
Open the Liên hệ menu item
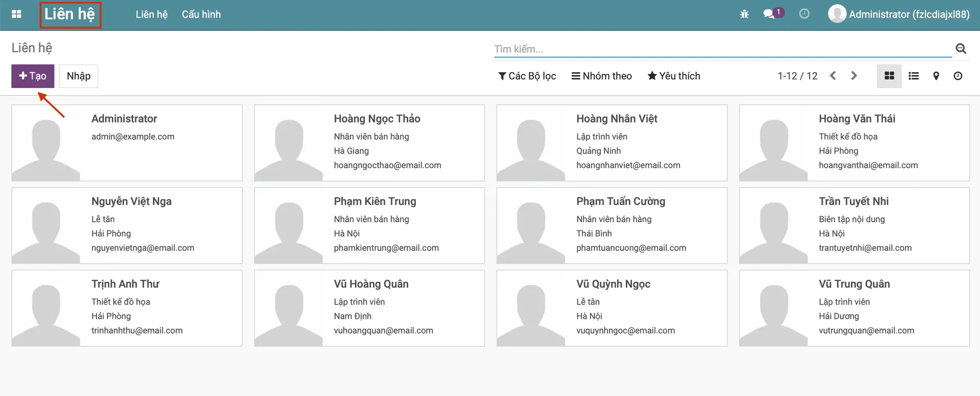(x=152, y=14)
